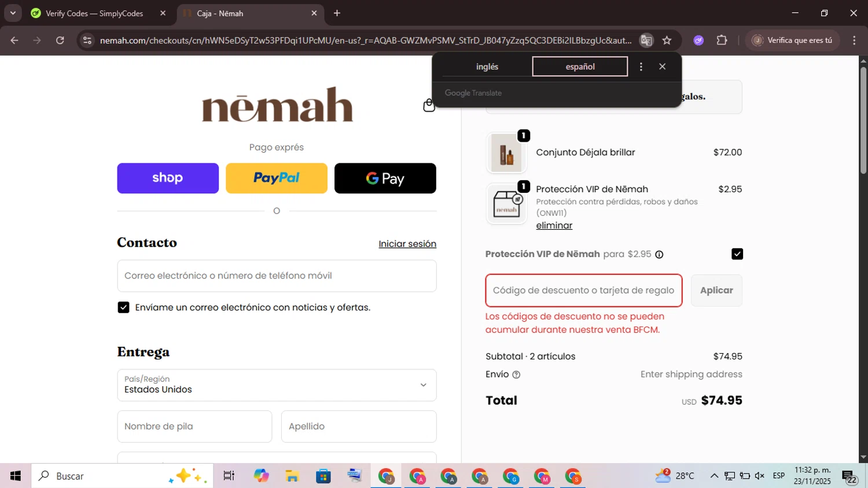Open the Windows Start menu

click(16, 476)
